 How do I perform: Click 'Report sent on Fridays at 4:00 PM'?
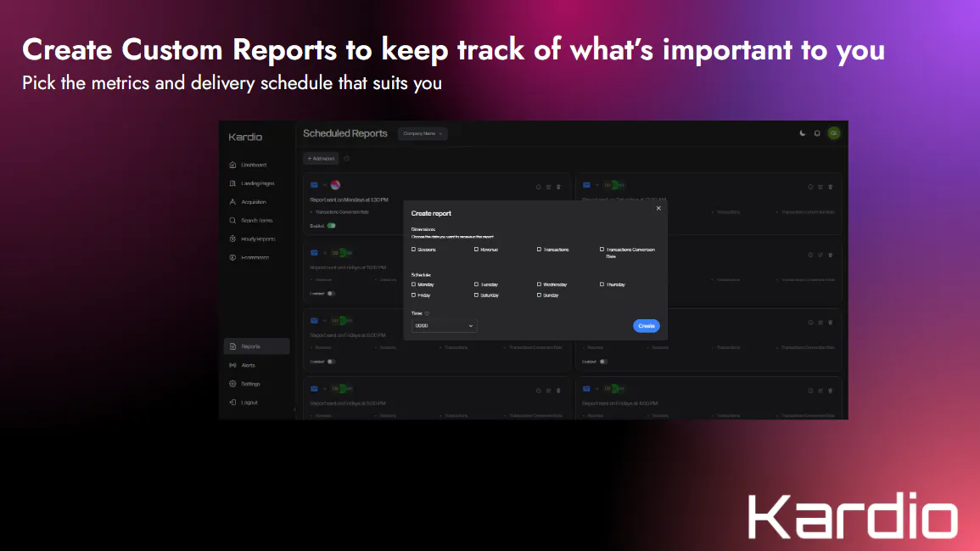(619, 403)
